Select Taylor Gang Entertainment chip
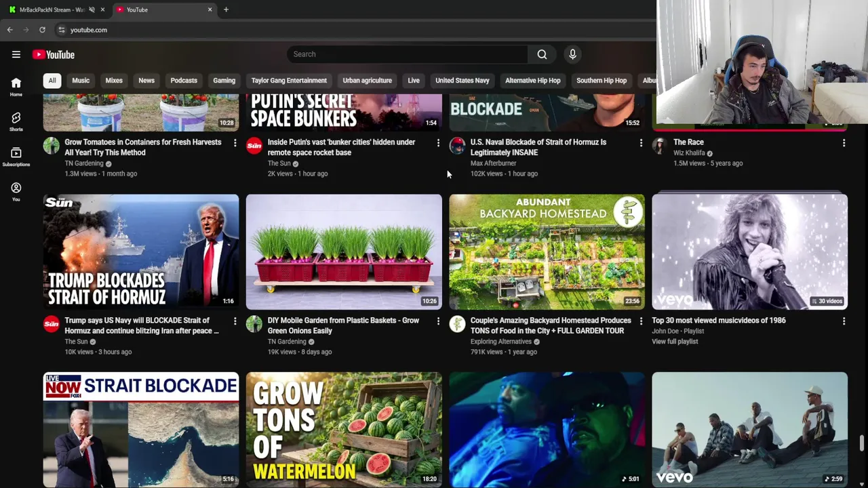The width and height of the screenshot is (868, 488). click(x=289, y=81)
